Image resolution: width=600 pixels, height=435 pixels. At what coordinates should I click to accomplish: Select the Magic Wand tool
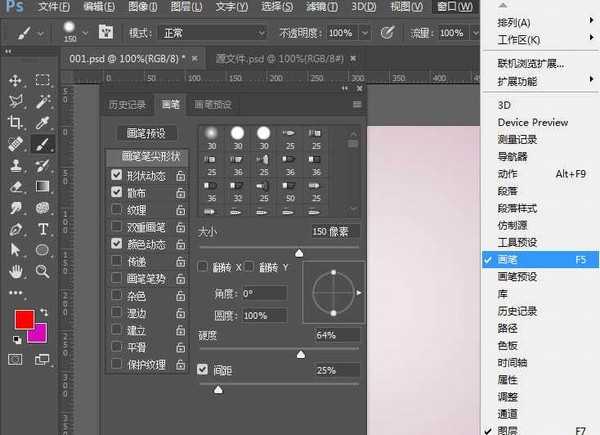43,101
